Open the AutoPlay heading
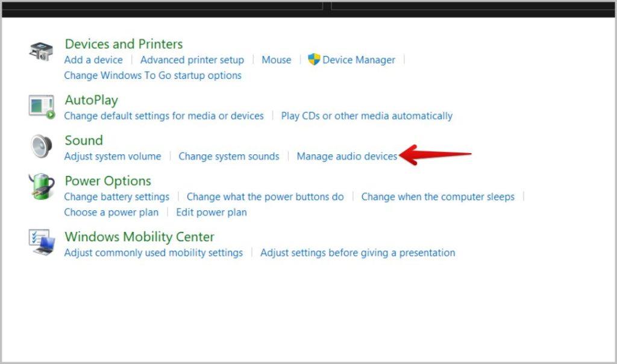 pyautogui.click(x=92, y=101)
